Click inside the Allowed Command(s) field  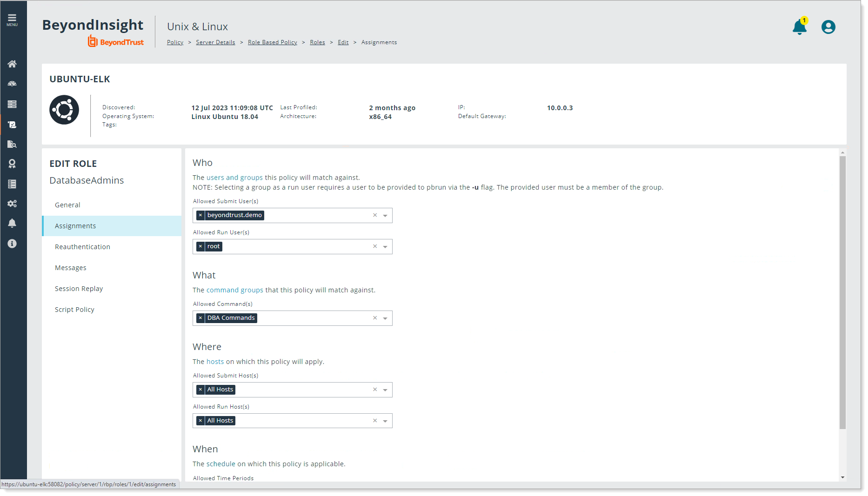[293, 318]
